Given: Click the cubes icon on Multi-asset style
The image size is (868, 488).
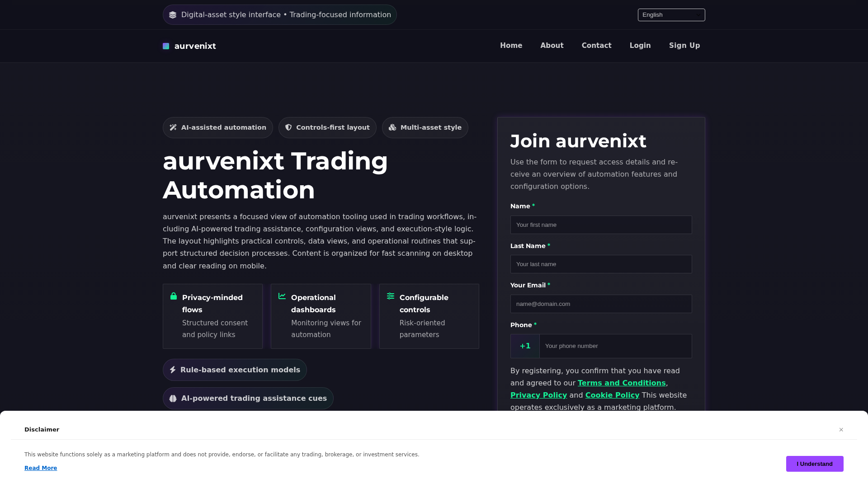Looking at the screenshot, I should point(392,127).
